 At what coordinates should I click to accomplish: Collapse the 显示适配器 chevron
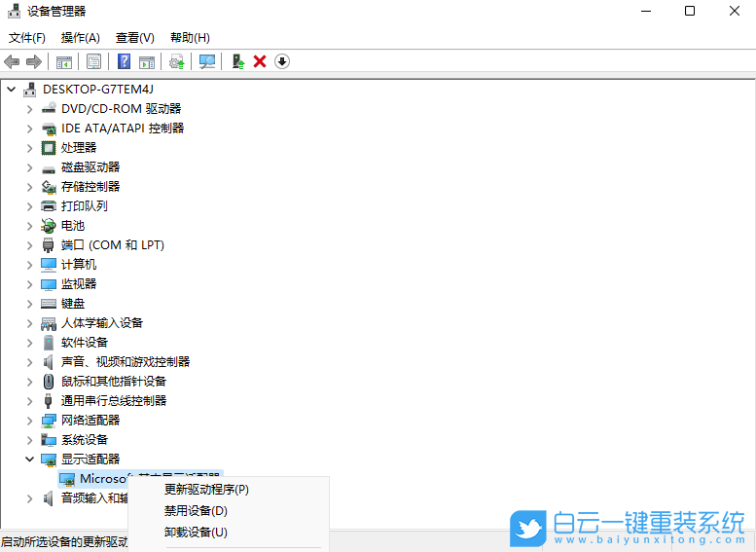[x=30, y=459]
